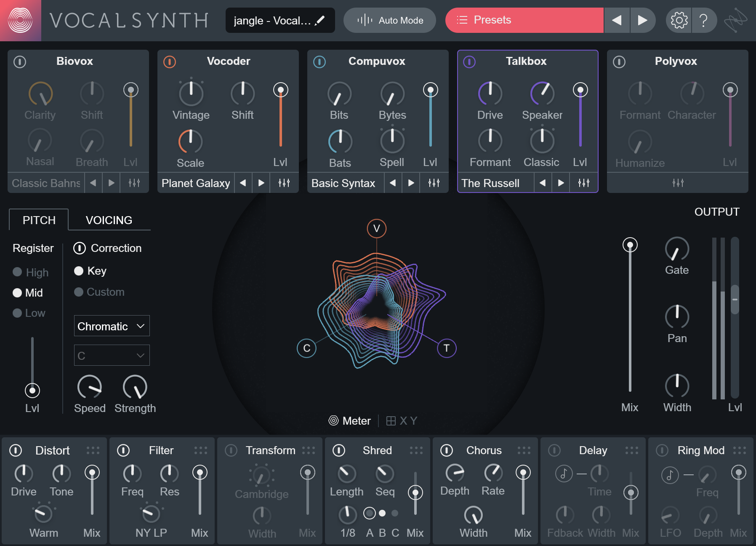The height and width of the screenshot is (546, 756).
Task: Toggle the Compuvox module power button
Action: click(319, 62)
